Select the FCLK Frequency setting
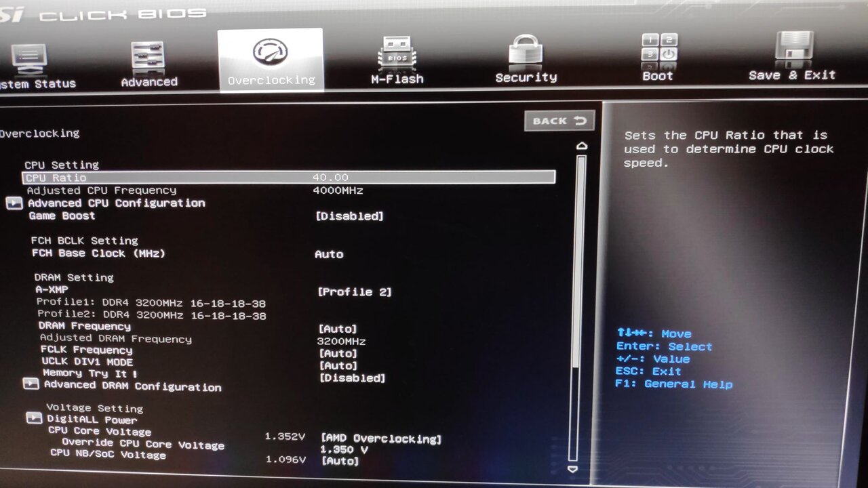This screenshot has height=488, width=868. tap(87, 350)
